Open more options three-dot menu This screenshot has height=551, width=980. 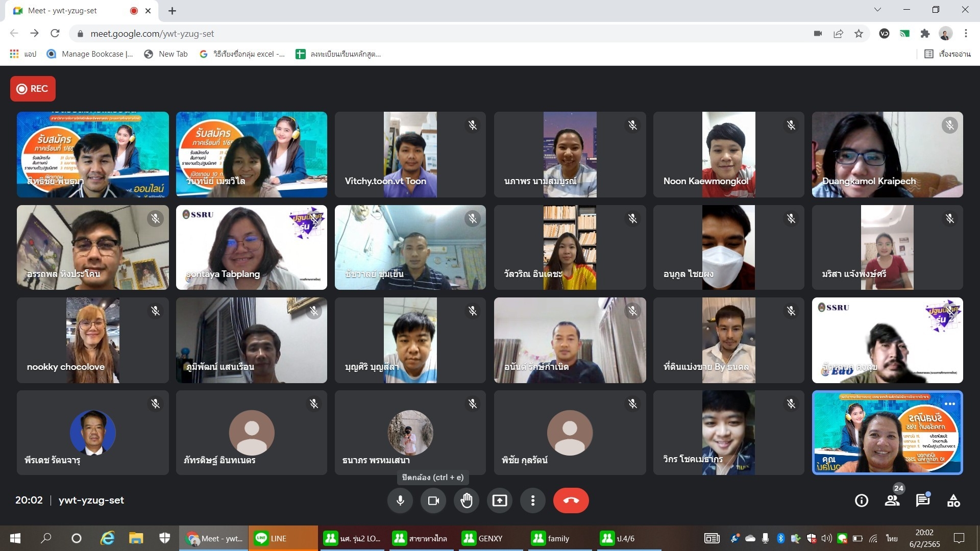pos(532,500)
